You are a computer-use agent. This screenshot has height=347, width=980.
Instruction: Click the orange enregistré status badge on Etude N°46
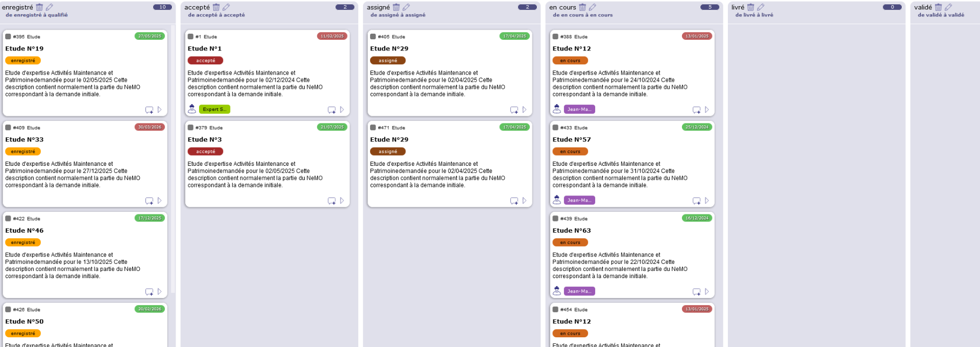pos(23,242)
